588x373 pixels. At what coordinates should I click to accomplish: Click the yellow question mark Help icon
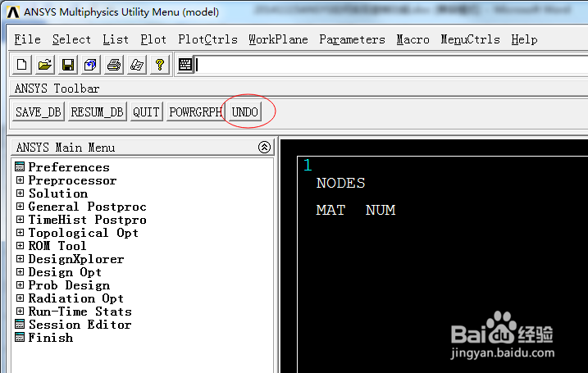[160, 65]
